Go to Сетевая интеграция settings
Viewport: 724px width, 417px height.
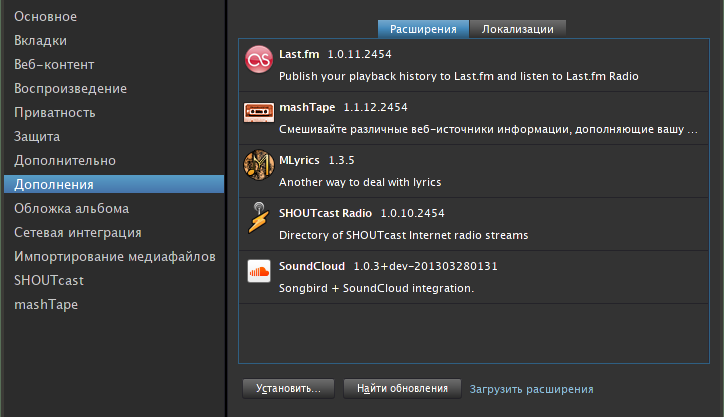78,233
